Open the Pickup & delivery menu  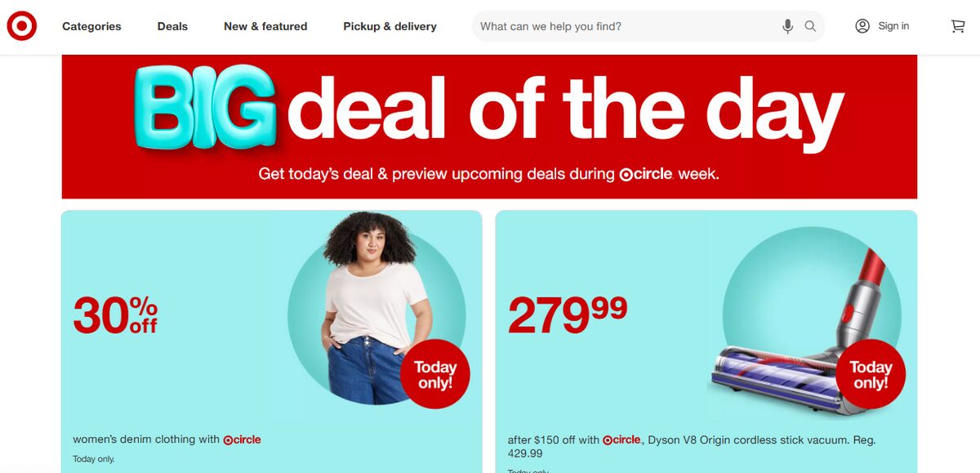[390, 26]
